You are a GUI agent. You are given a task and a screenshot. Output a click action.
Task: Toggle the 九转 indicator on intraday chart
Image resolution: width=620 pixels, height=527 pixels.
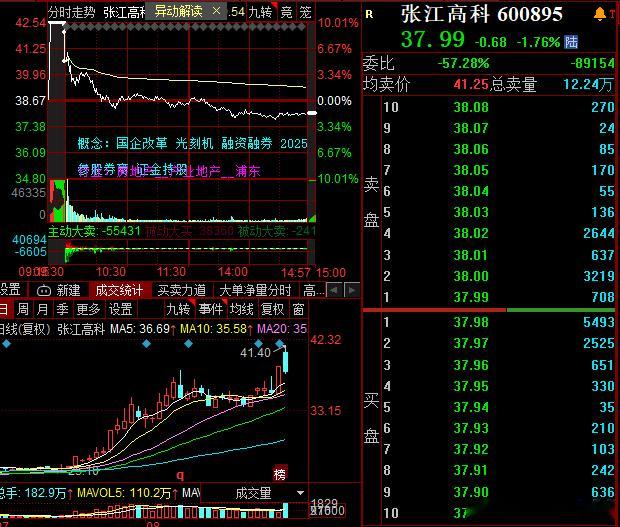point(261,12)
